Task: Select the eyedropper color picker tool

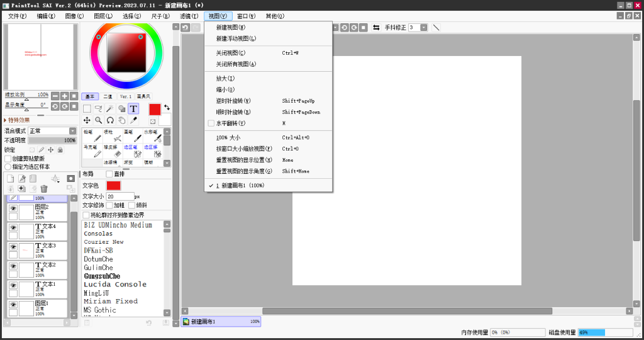Action: tap(133, 120)
